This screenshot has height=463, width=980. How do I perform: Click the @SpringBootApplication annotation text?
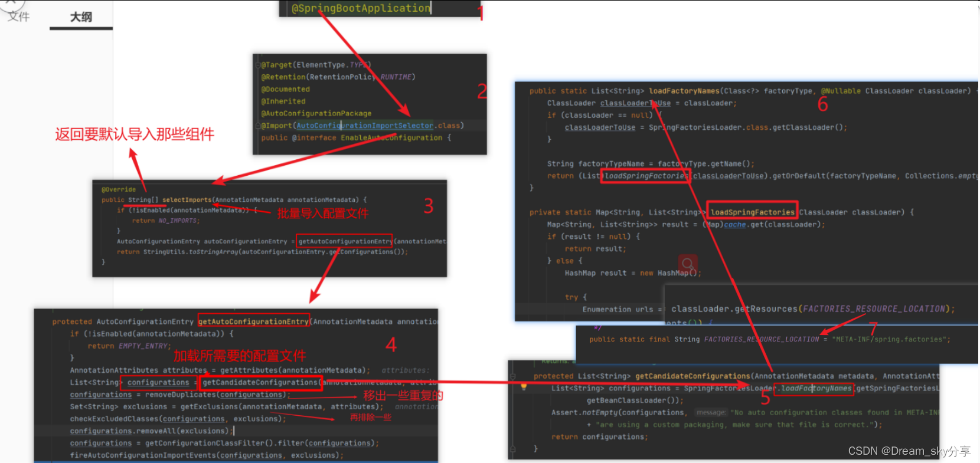point(361,8)
